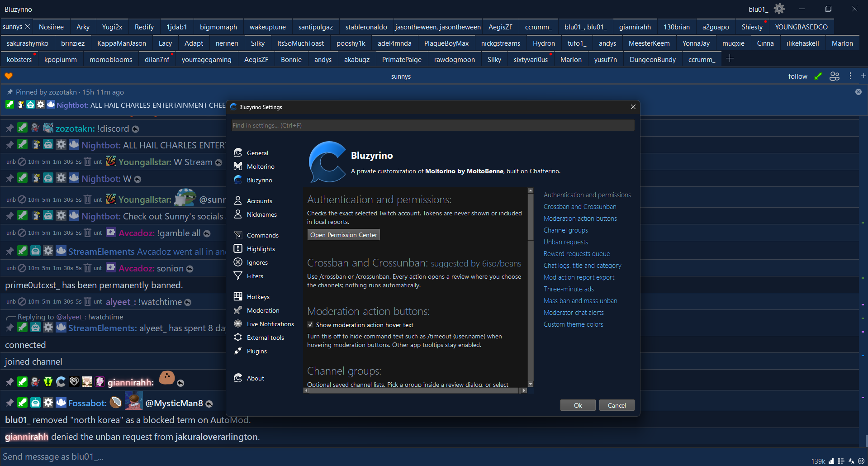The width and height of the screenshot is (868, 466).
Task: Add a new tab after ccrumm_
Action: coord(730,59)
